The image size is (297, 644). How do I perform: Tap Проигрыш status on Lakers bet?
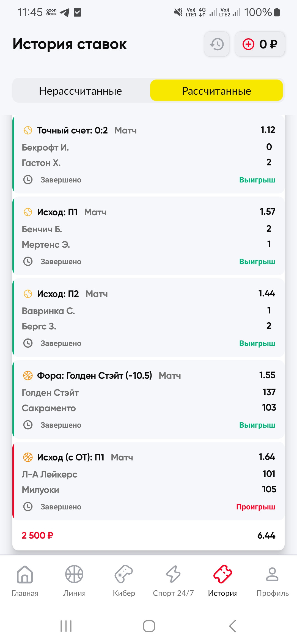point(256,507)
